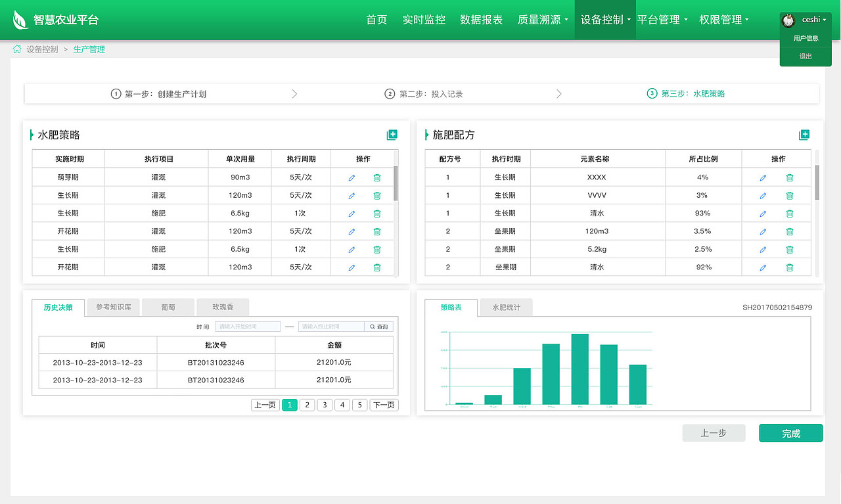
Task: Select 退出 from user menu
Action: tap(806, 57)
